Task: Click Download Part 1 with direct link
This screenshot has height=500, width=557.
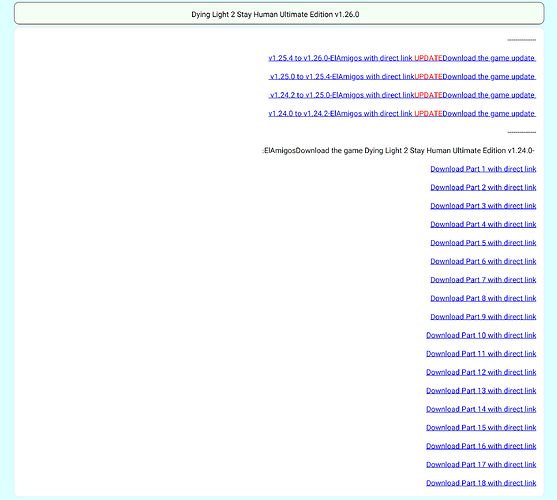Action: pos(483,169)
